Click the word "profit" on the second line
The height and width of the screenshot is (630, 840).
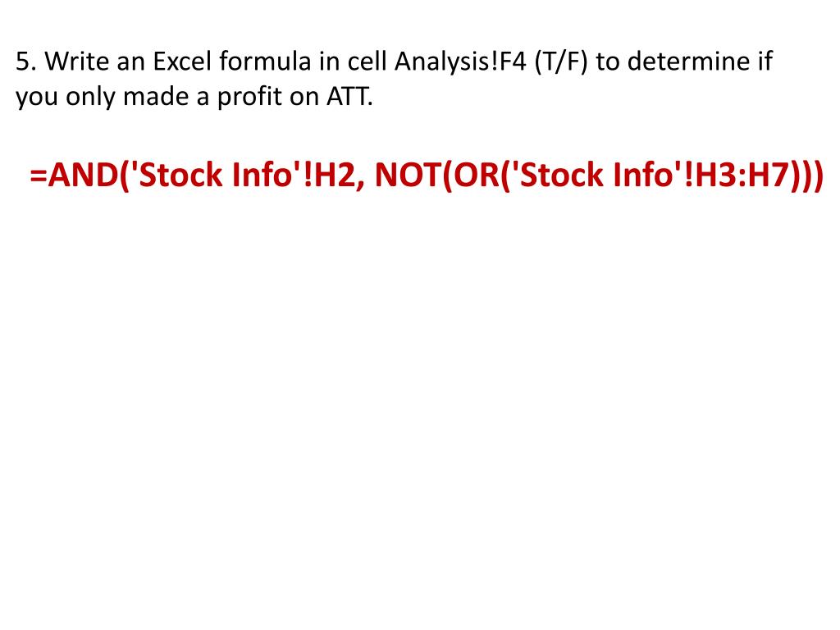point(249,97)
